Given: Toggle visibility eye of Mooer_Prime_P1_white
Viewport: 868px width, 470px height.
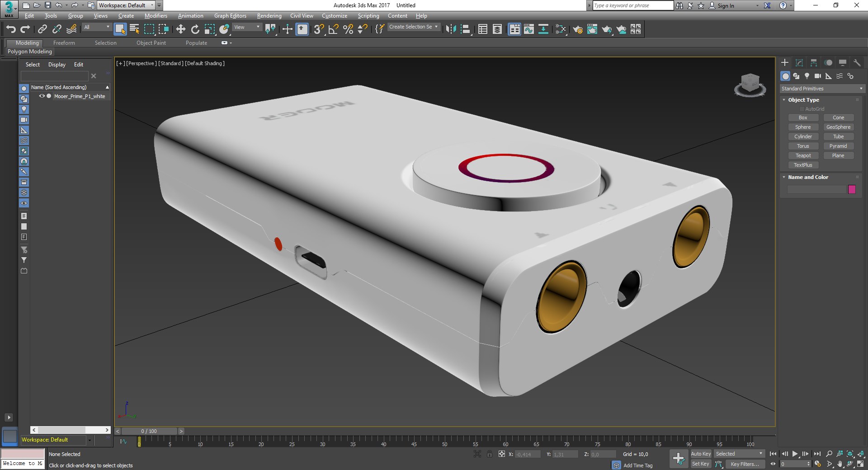Looking at the screenshot, I should click(x=42, y=96).
